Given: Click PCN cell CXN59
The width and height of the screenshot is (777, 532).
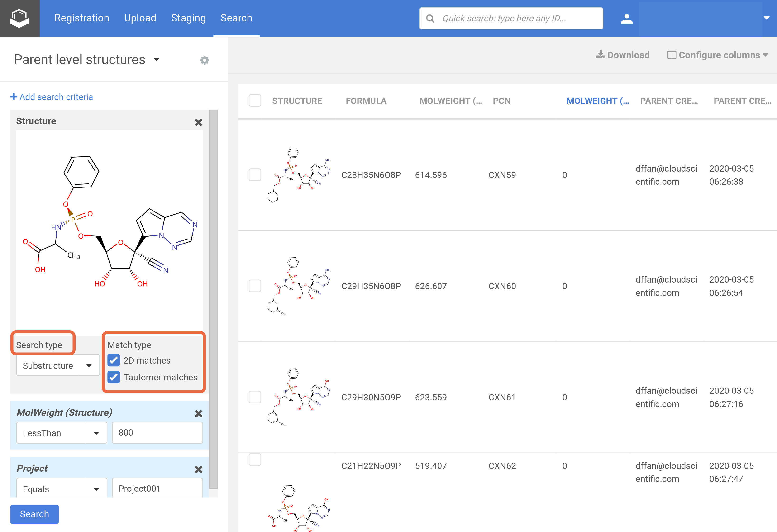Looking at the screenshot, I should coord(502,175).
